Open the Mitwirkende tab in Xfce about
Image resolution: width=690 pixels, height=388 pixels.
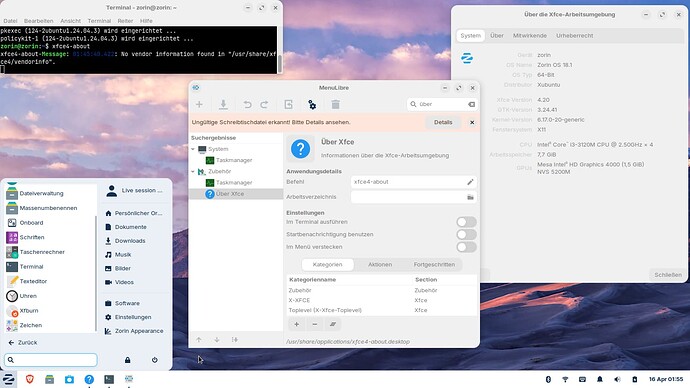click(x=529, y=36)
